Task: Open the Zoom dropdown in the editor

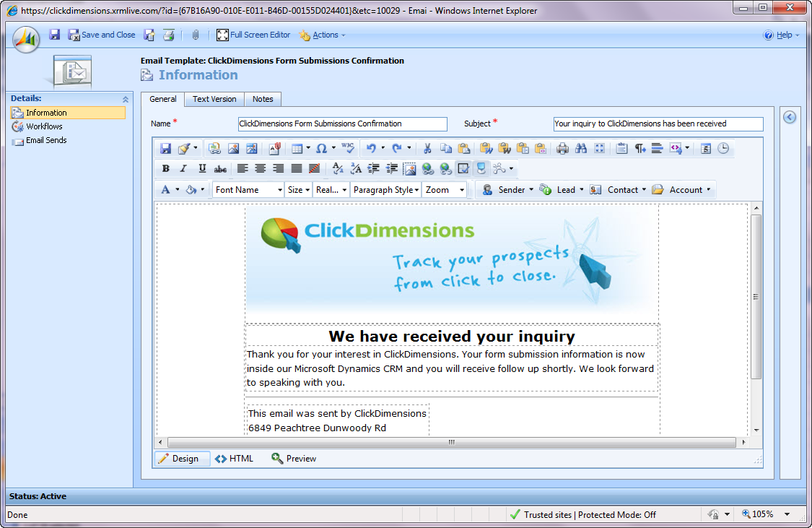Action: 445,190
